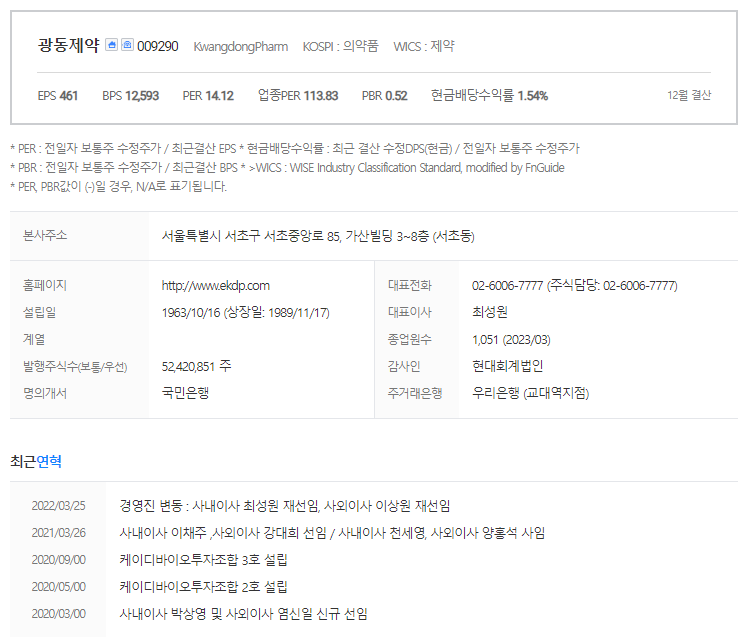The image size is (742, 637).
Task: Click the KOSPI : 의약품 label
Action: [341, 46]
